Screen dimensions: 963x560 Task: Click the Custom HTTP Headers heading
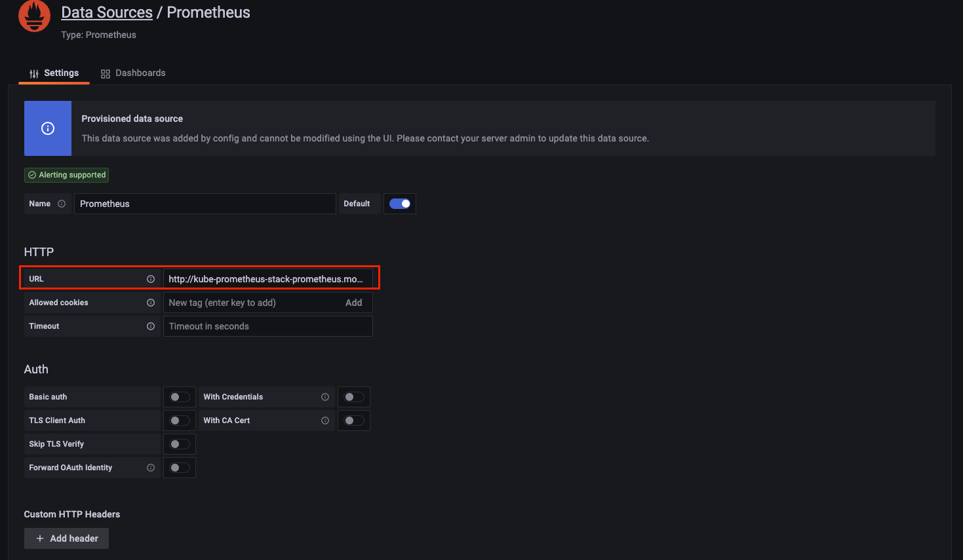pyautogui.click(x=72, y=514)
